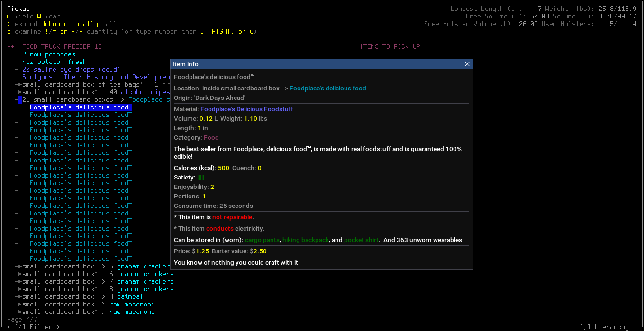
Task: Expand box with 8 graham crackers
Action: [x=19, y=289]
